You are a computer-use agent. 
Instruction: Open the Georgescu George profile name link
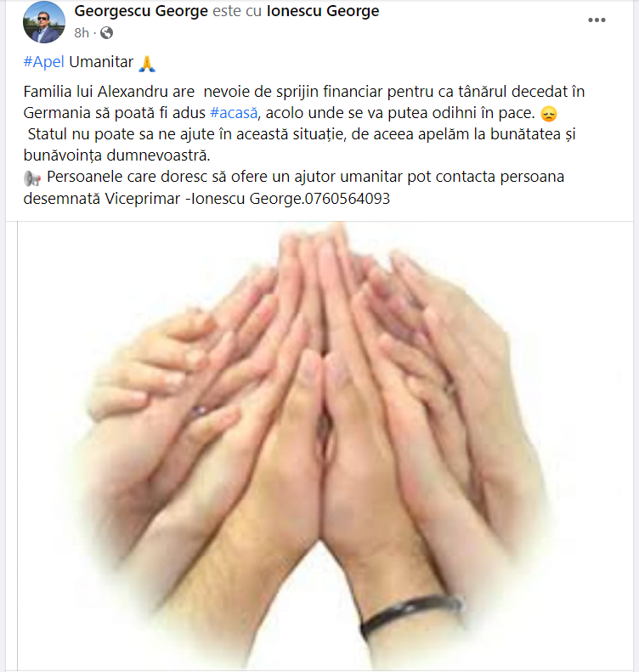[141, 11]
